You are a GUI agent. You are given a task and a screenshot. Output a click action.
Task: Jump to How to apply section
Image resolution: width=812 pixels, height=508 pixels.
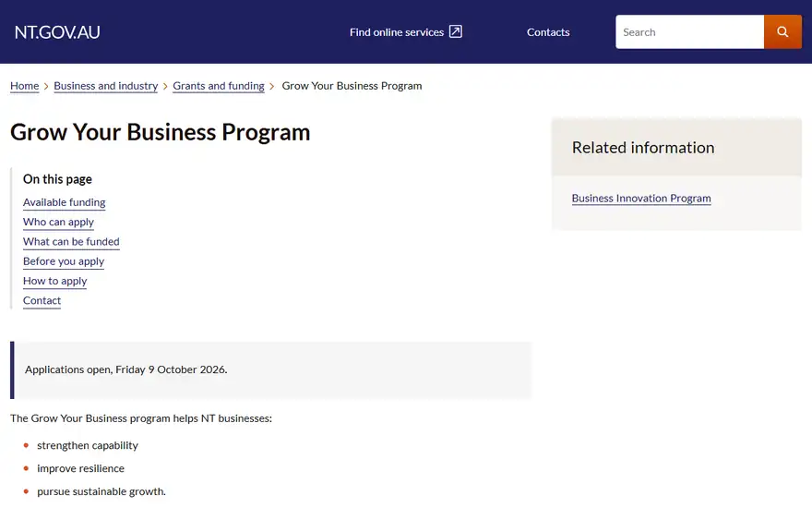[x=54, y=281]
